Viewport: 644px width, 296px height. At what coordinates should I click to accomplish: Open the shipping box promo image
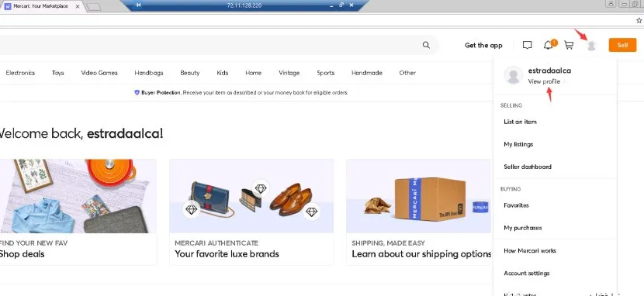(419, 196)
